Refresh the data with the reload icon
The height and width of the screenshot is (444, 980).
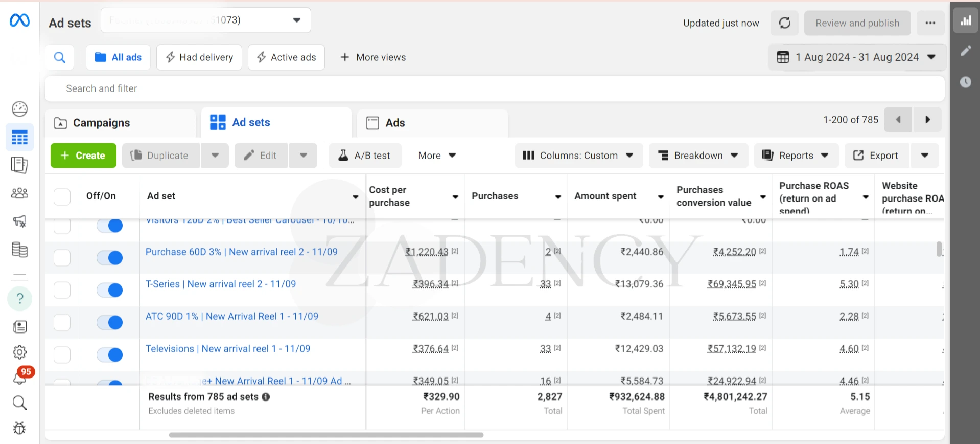(785, 23)
